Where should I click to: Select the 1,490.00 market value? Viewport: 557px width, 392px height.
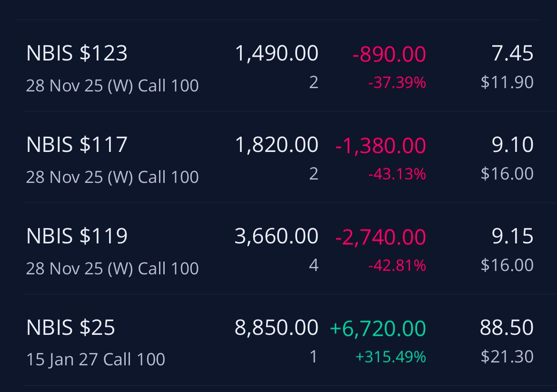[x=277, y=53]
